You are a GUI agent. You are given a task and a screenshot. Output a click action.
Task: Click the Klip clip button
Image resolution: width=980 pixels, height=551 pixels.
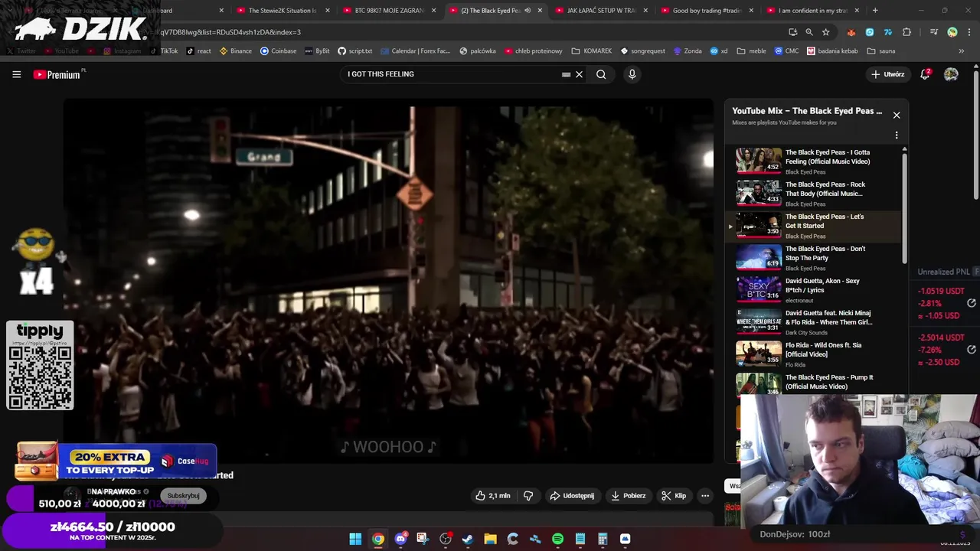[674, 496]
